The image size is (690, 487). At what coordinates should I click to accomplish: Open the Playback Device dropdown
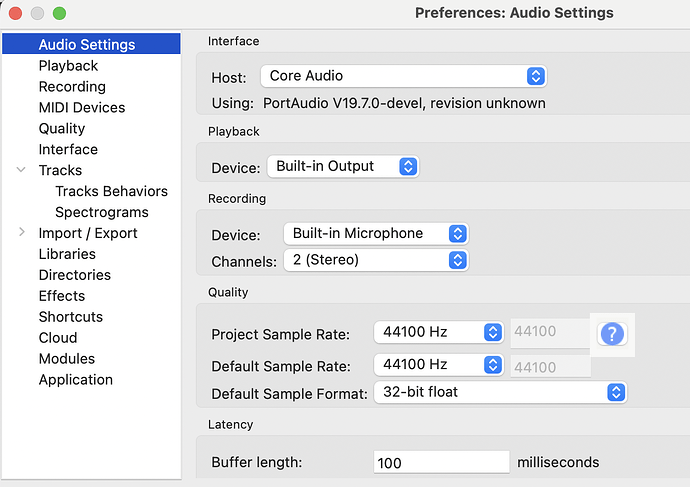[x=342, y=167]
